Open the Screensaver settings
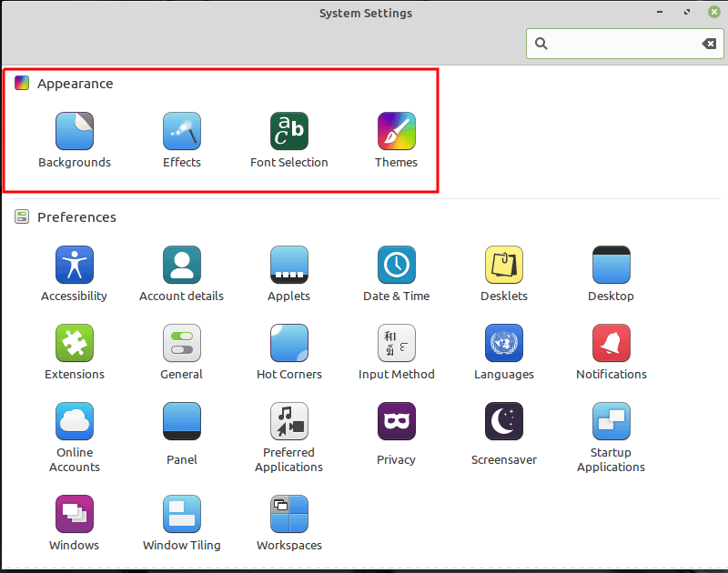The width and height of the screenshot is (728, 573). [503, 421]
